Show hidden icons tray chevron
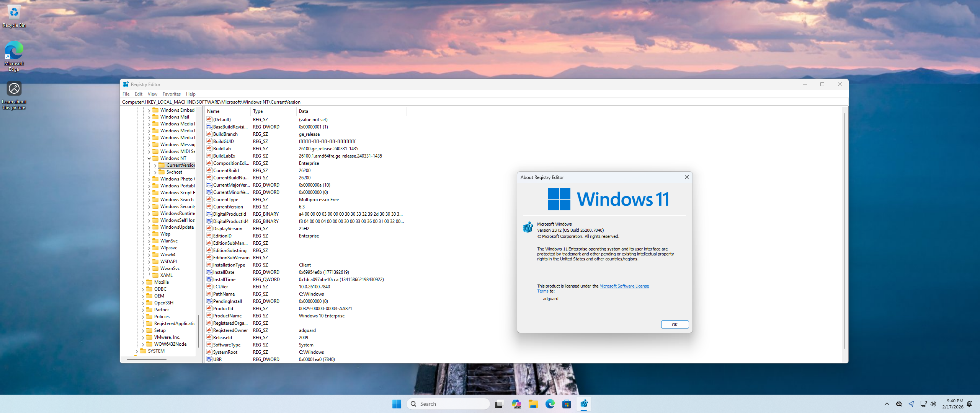Viewport: 980px width, 413px height. point(887,404)
